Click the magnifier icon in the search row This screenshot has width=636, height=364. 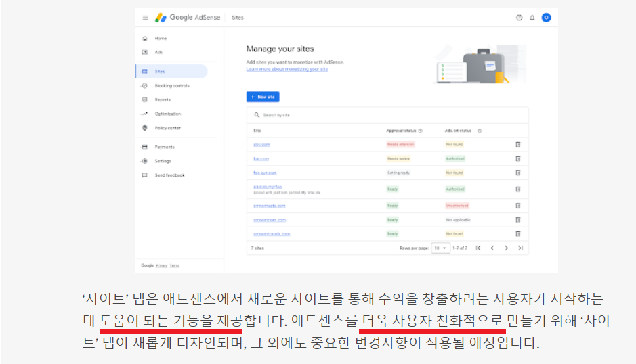[257, 115]
